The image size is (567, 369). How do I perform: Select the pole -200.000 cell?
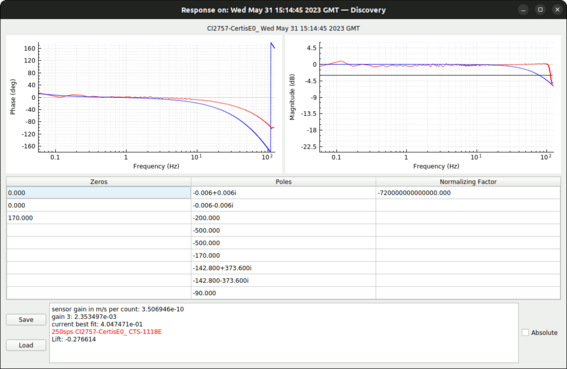(284, 218)
